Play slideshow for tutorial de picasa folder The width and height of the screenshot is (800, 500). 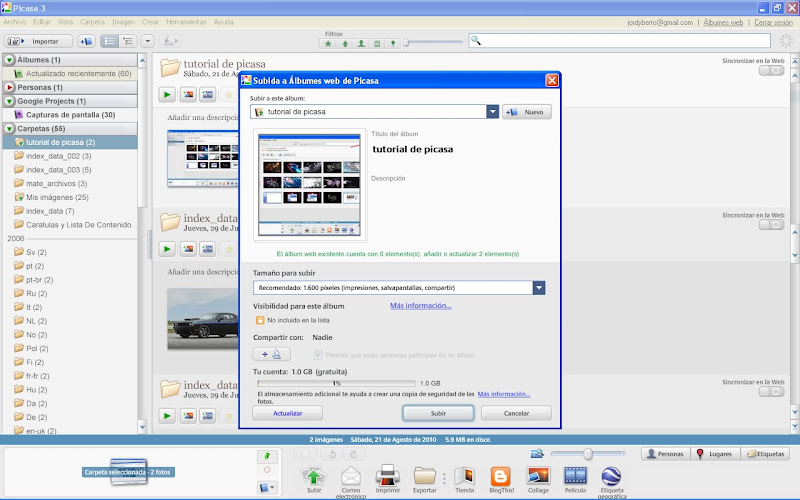pyautogui.click(x=167, y=94)
